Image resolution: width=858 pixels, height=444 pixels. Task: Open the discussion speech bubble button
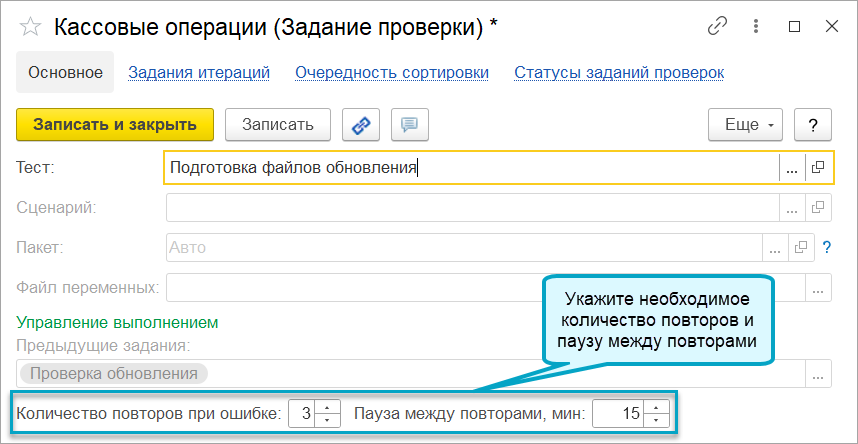[x=410, y=125]
